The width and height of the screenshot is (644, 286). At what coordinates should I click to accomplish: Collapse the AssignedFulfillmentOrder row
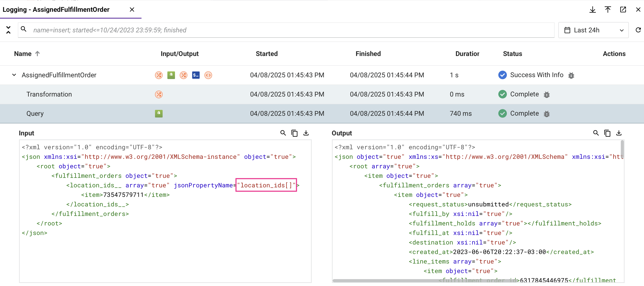pyautogui.click(x=14, y=75)
